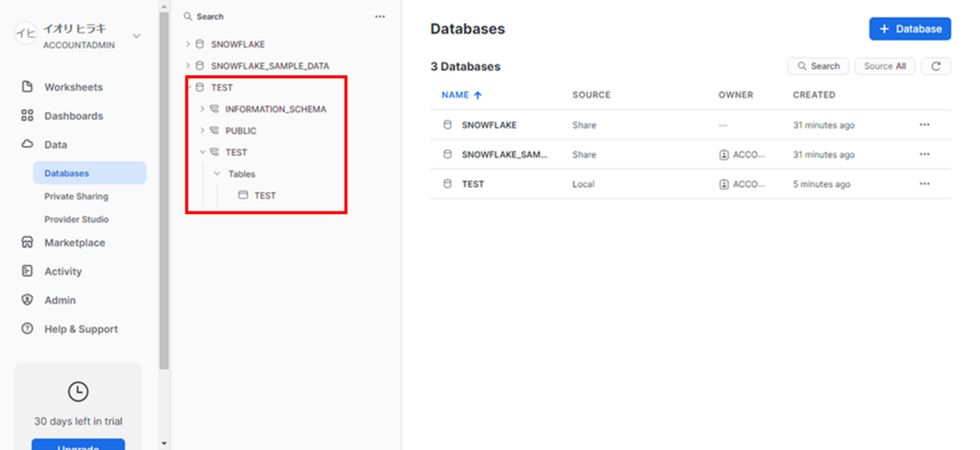Expand the SNOWFLAKE database tree node
Screen dimensions: 980x450
point(188,44)
